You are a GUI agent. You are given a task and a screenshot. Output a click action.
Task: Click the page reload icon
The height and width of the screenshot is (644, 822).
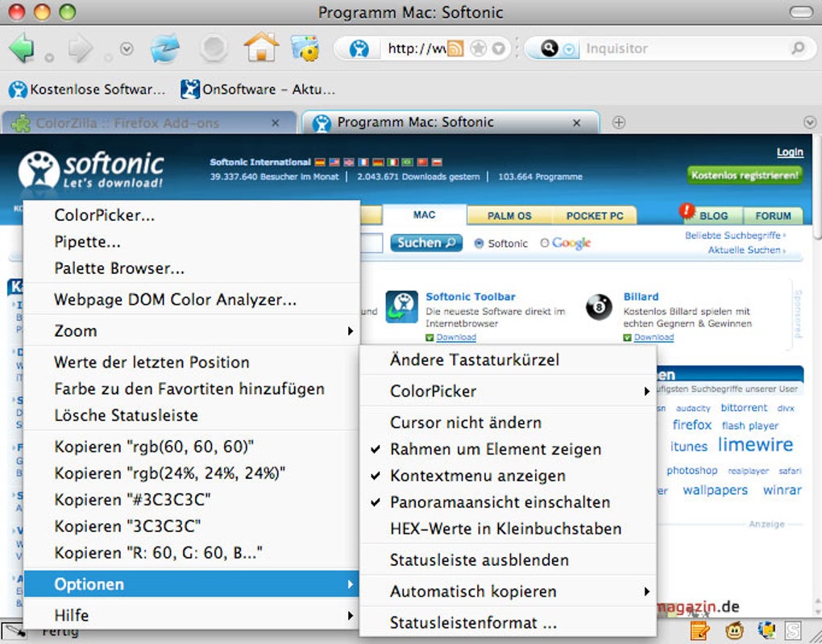(166, 48)
